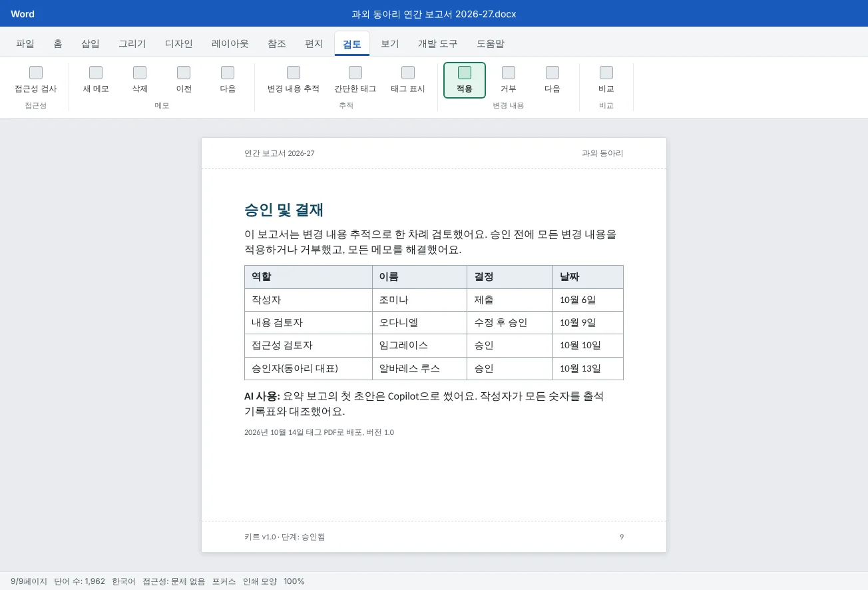
Task: Add a new comment with 새 메모
Action: tap(96, 80)
